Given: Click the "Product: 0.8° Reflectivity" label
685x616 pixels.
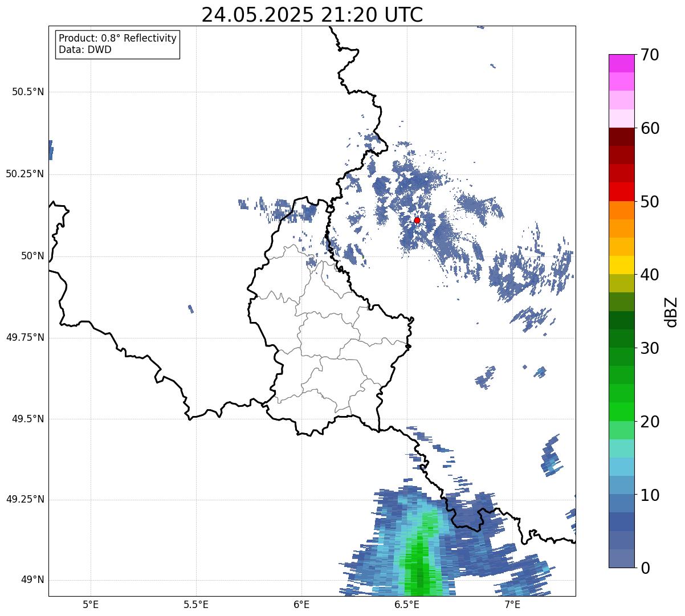Looking at the screenshot, I should point(118,38).
